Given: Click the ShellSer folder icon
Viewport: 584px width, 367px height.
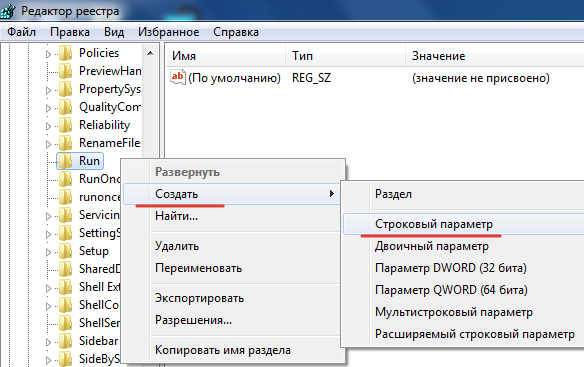Looking at the screenshot, I should (66, 323).
